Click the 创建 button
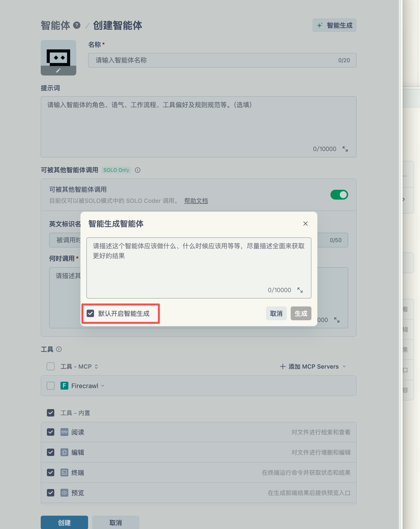The width and height of the screenshot is (420, 529). 64,522
